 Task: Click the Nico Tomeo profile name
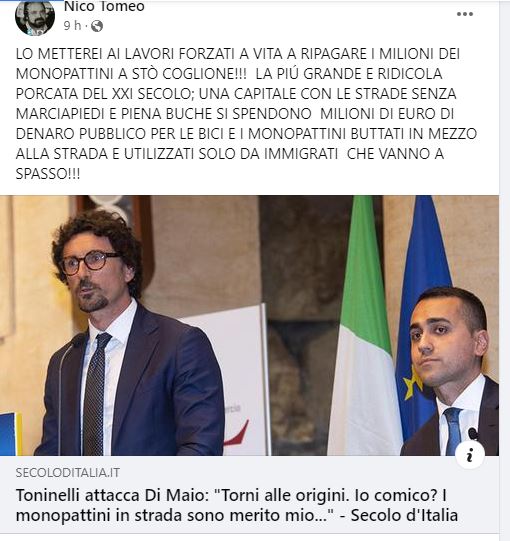104,7
